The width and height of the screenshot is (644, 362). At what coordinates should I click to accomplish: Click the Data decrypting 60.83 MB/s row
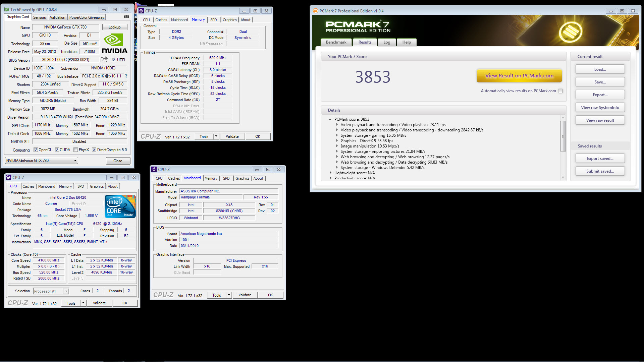pos(394,162)
